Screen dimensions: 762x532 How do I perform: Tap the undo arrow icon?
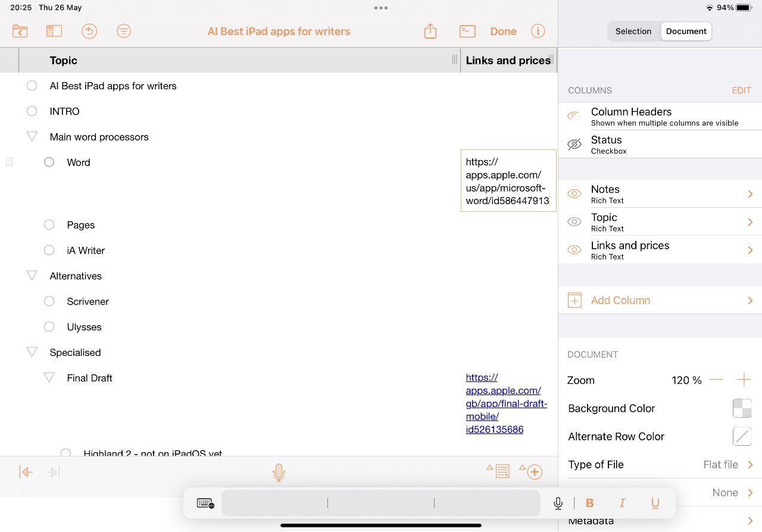pyautogui.click(x=89, y=32)
